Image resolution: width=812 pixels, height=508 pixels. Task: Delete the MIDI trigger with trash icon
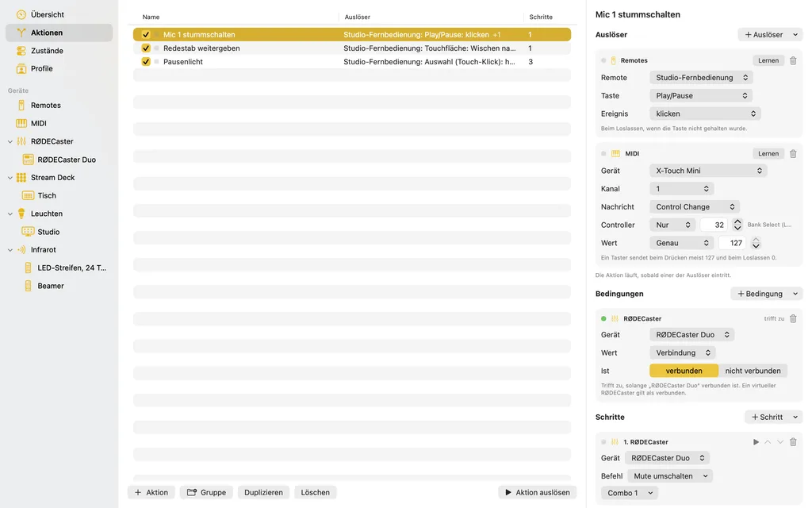pyautogui.click(x=793, y=154)
